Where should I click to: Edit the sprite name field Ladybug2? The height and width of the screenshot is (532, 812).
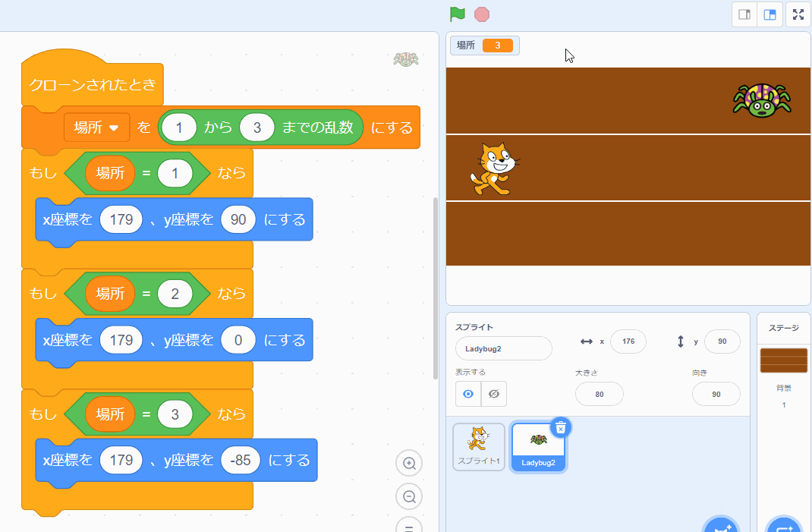coord(503,348)
